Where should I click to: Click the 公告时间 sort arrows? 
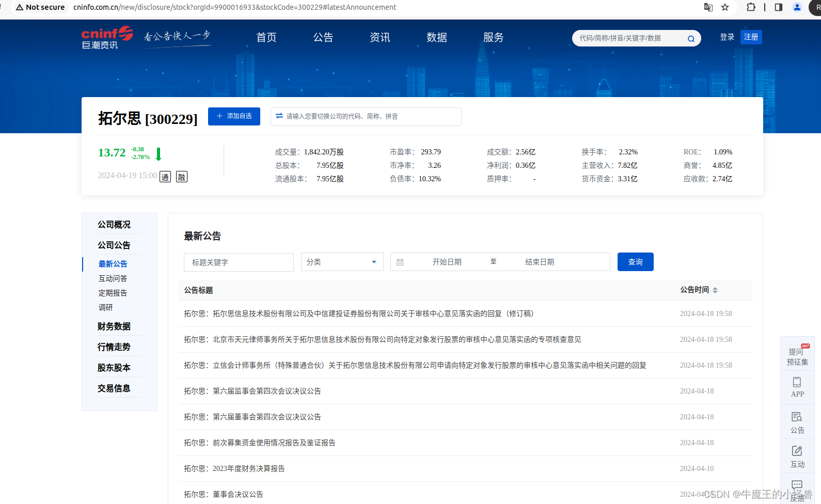coord(715,290)
